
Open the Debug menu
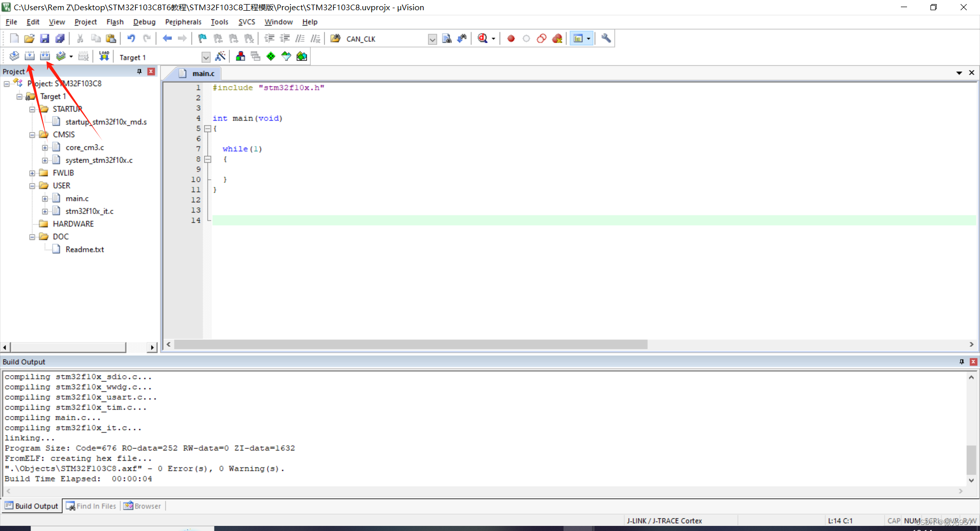144,22
